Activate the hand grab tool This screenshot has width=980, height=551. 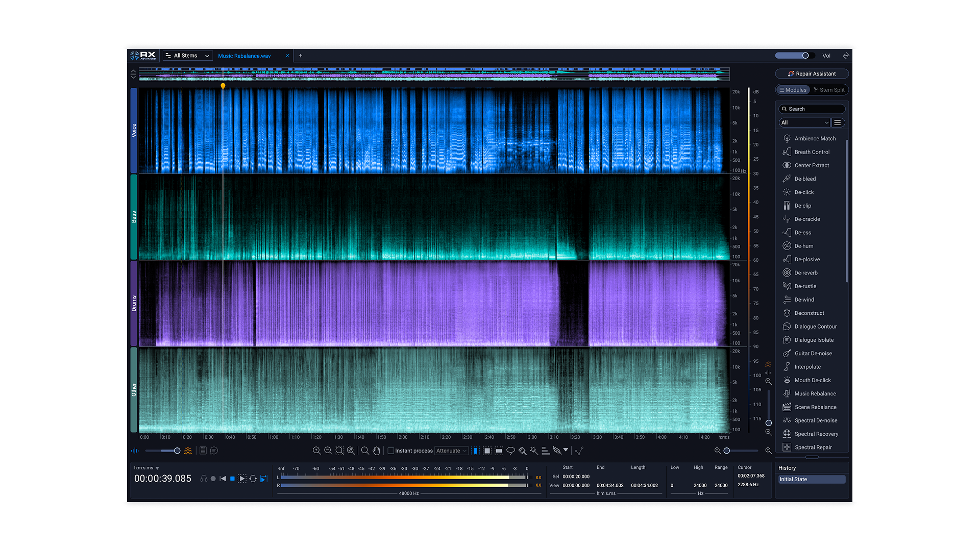point(377,450)
